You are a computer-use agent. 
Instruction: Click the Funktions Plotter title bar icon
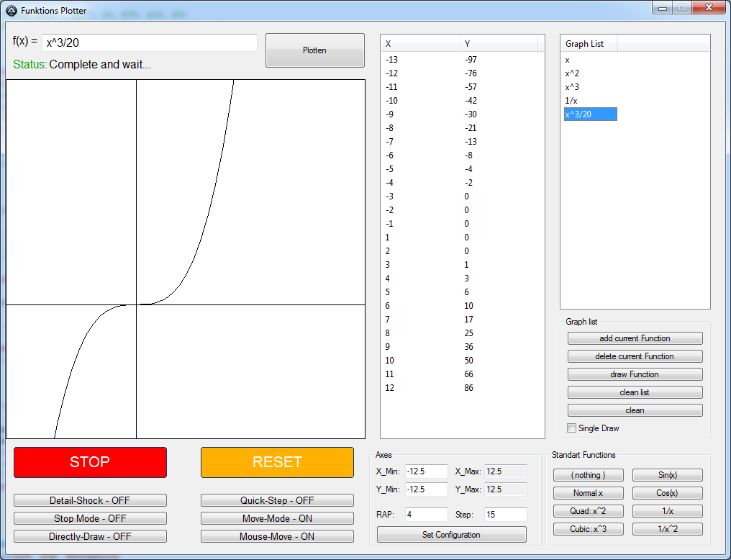click(x=12, y=11)
